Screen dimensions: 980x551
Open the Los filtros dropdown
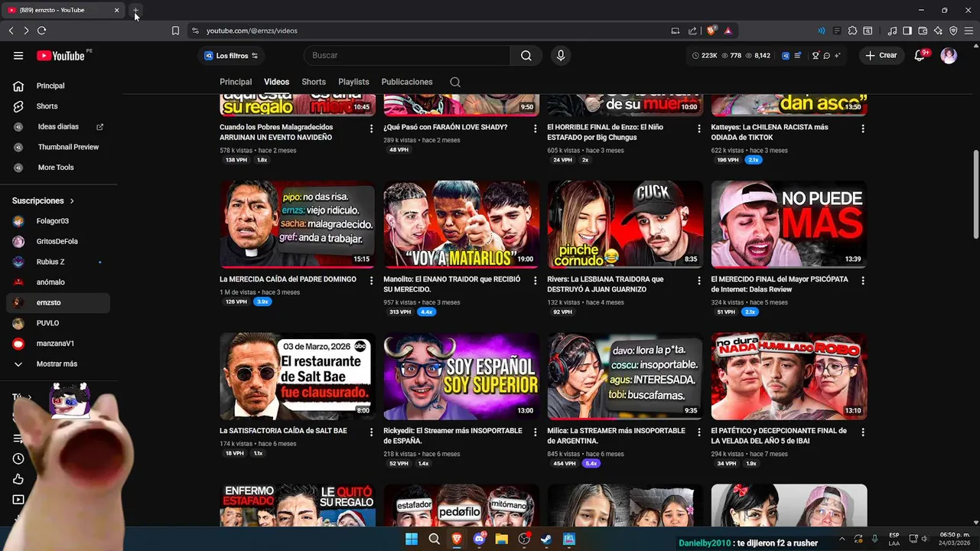(x=231, y=55)
